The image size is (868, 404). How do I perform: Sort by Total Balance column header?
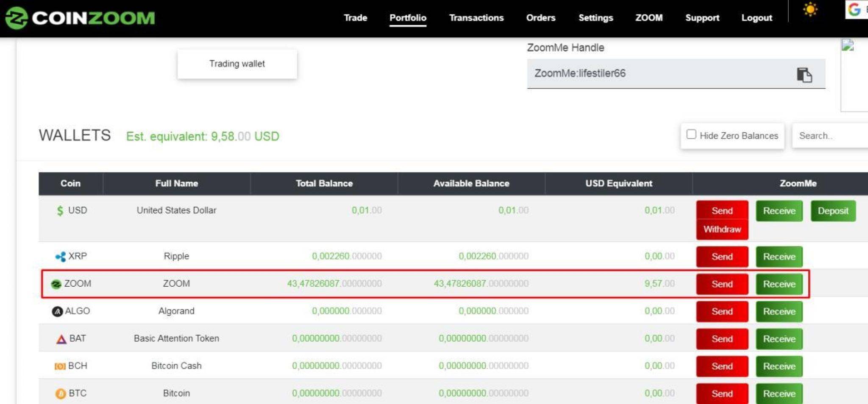tap(324, 184)
